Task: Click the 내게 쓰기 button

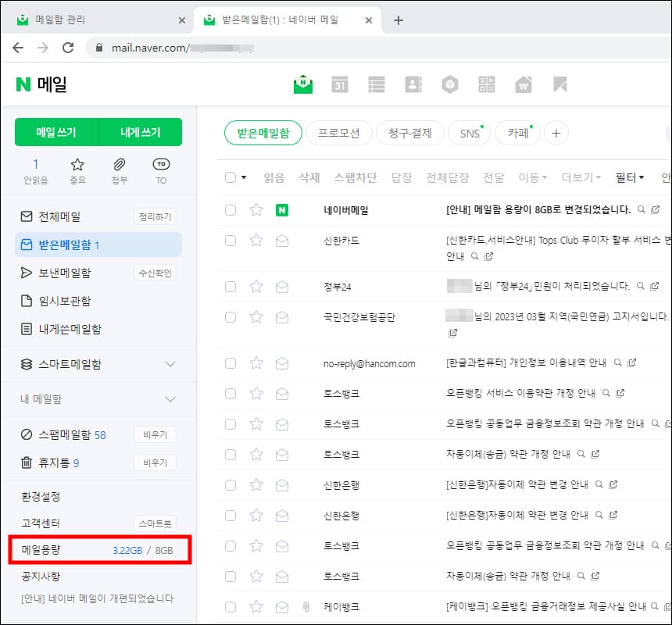Action: (141, 132)
